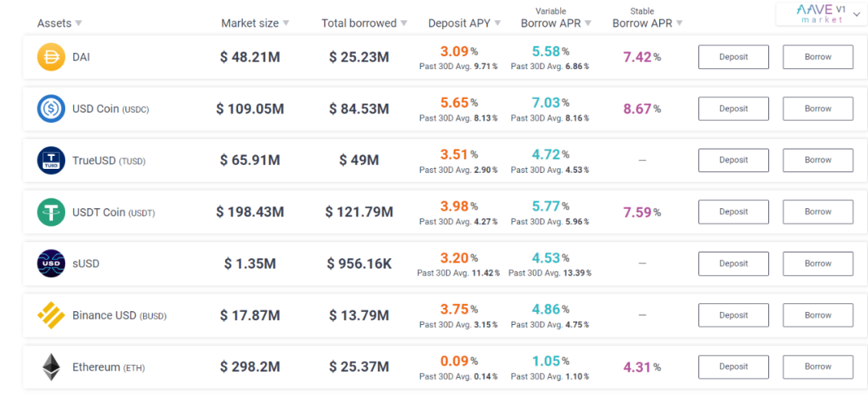
Task: Click the sUSD token icon
Action: [x=51, y=263]
